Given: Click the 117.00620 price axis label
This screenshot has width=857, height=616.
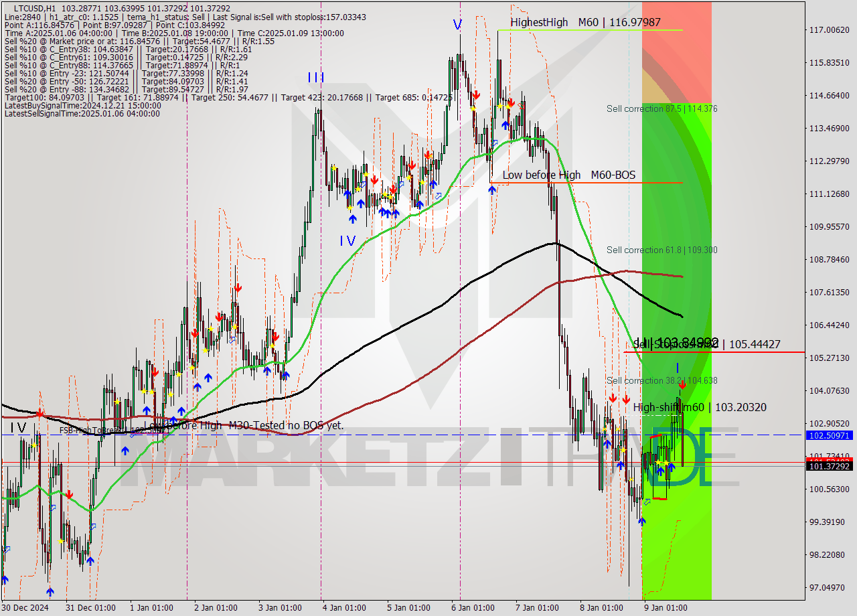Looking at the screenshot, I should pos(829,30).
